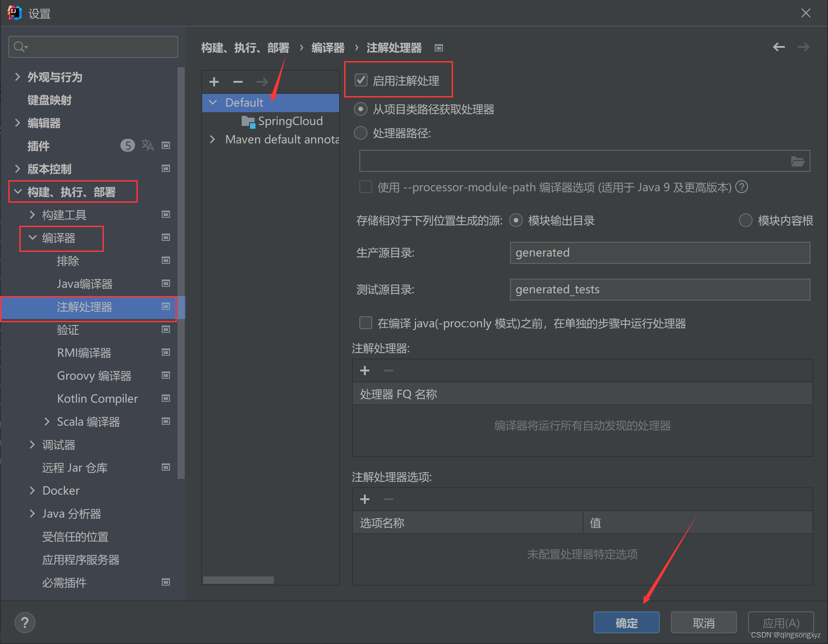This screenshot has height=644, width=828.
Task: Expand the Scala 编译器 node
Action: (47, 422)
